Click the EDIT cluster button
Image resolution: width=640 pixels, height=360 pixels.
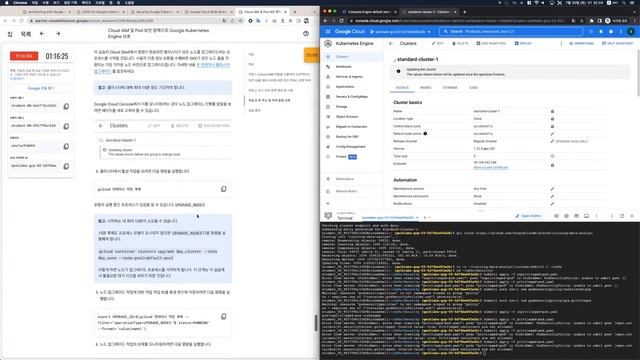tap(438, 43)
